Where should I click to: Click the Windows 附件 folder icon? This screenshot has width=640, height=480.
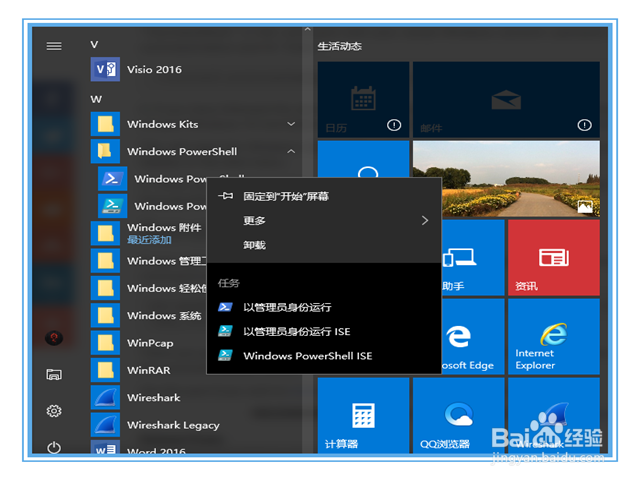click(x=105, y=233)
